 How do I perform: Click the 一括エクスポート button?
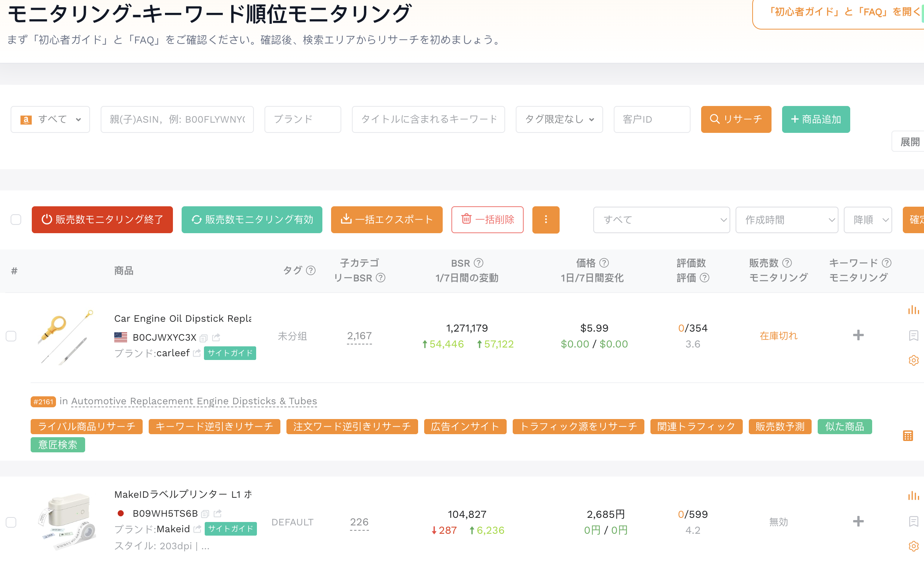pyautogui.click(x=387, y=220)
